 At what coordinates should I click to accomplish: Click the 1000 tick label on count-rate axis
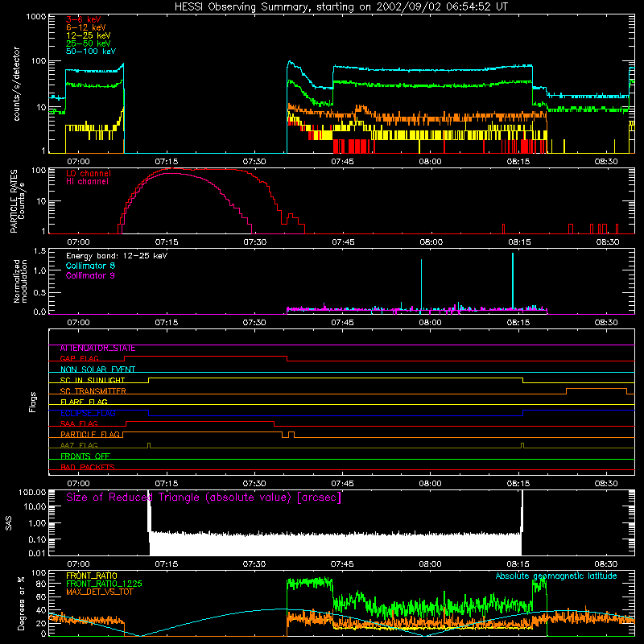(x=35, y=17)
